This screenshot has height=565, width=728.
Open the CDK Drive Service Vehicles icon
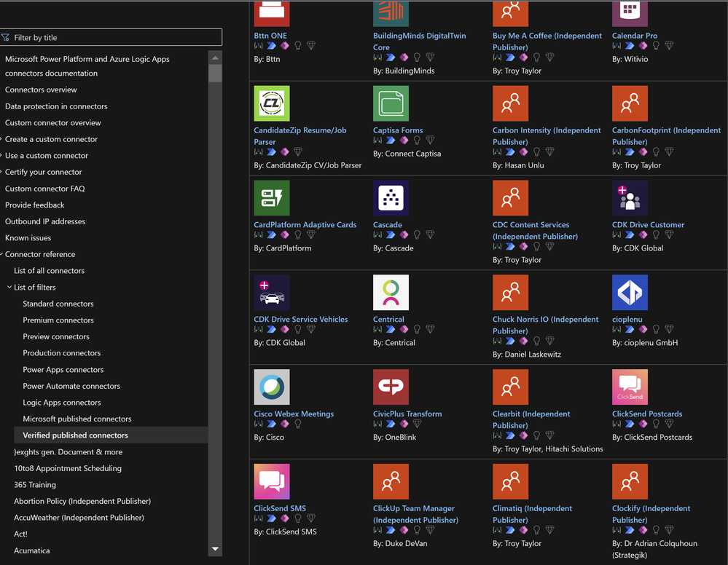coord(272,292)
